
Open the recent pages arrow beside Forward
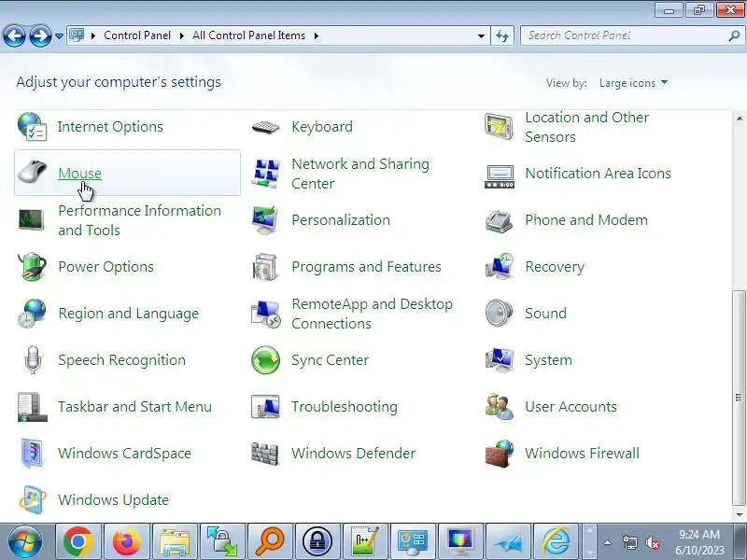[59, 35]
